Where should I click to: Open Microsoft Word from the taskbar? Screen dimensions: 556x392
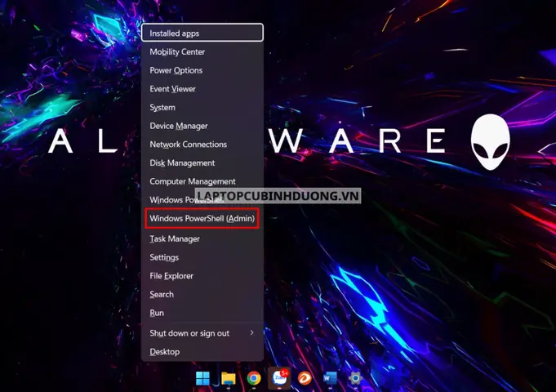[330, 378]
